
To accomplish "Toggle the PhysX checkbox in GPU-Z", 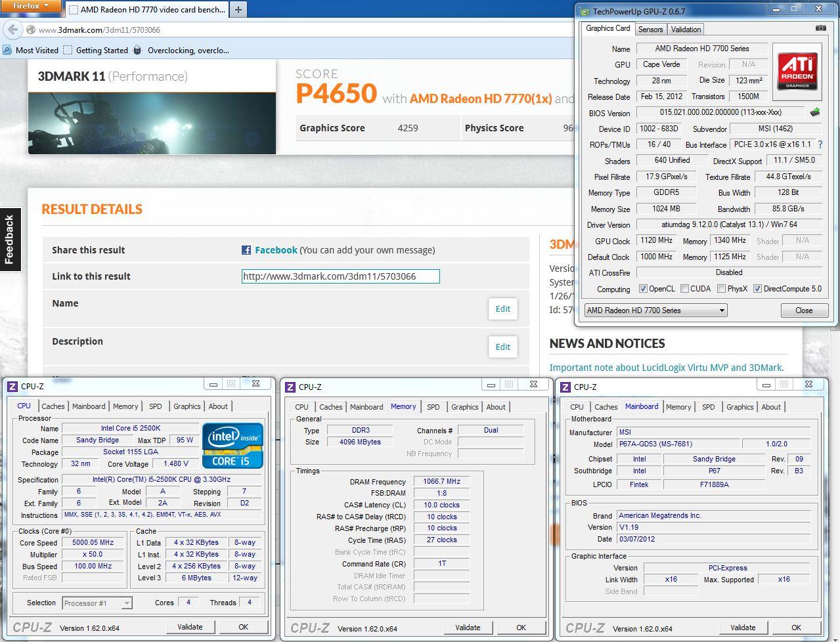I will coord(722,289).
